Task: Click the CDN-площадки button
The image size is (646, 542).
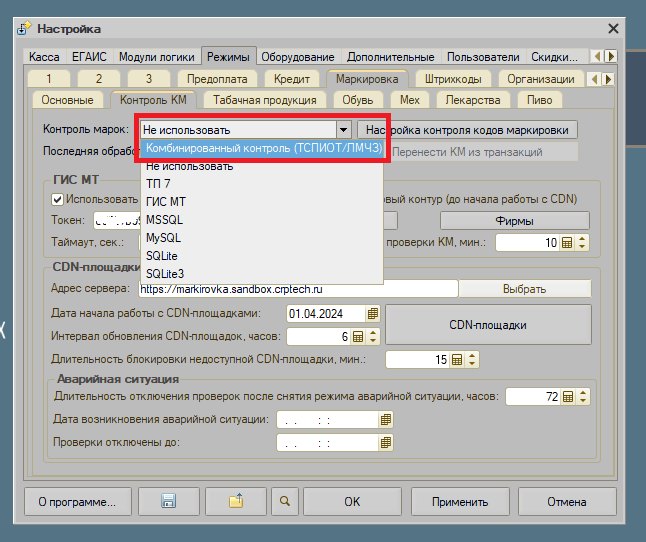Action: click(488, 325)
